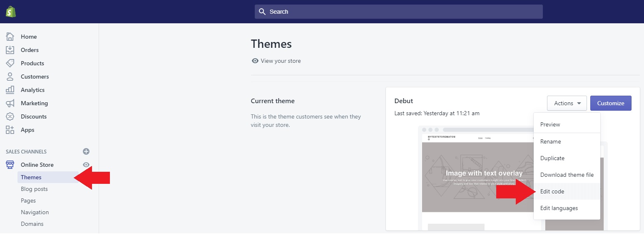Click the Marketing megaphone icon

(x=10, y=103)
